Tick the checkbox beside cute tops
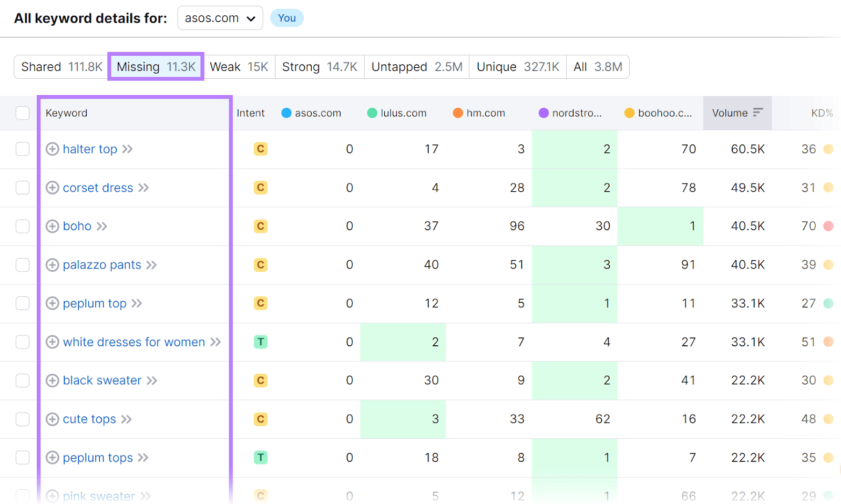The width and height of the screenshot is (841, 504). (x=23, y=419)
